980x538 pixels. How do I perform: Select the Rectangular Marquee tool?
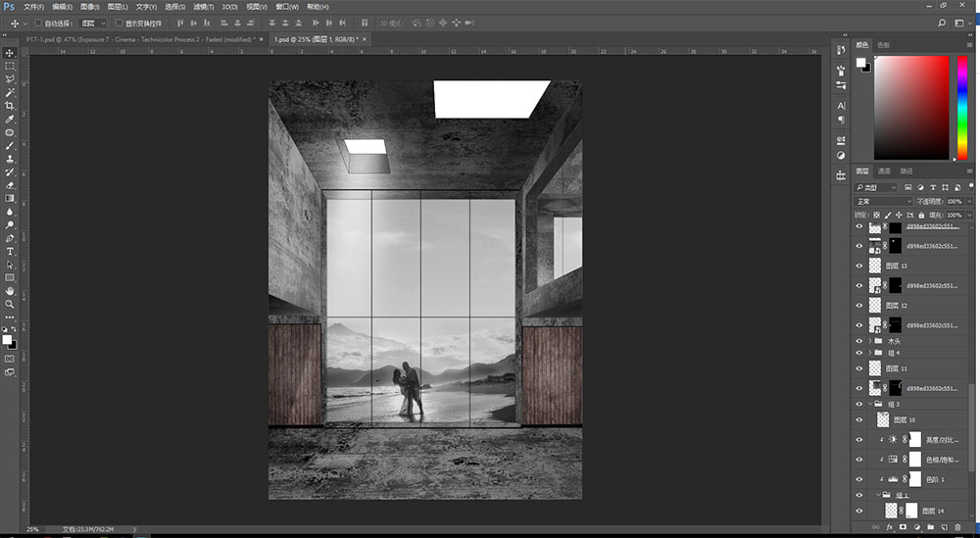coord(10,67)
